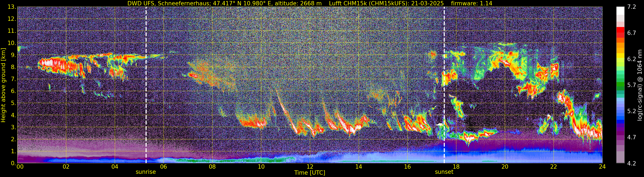644x177 pixels.
Task: Click the y-axis tick label '8.'
Action: (13, 67)
